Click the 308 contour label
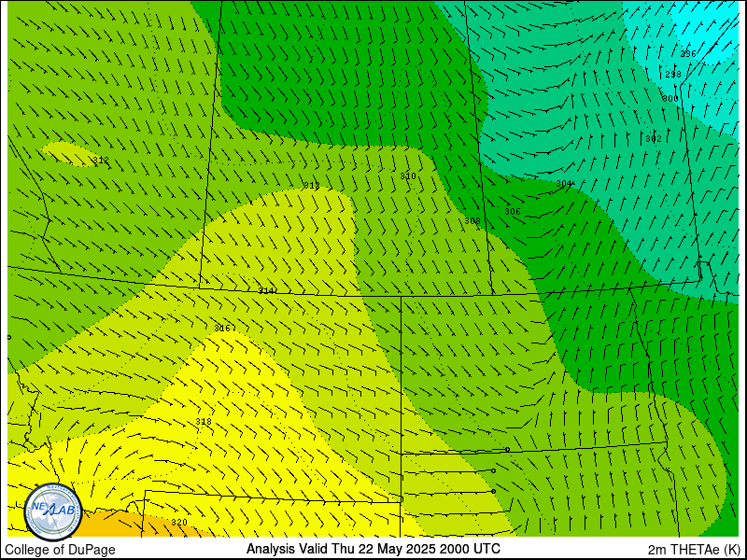 pyautogui.click(x=472, y=221)
